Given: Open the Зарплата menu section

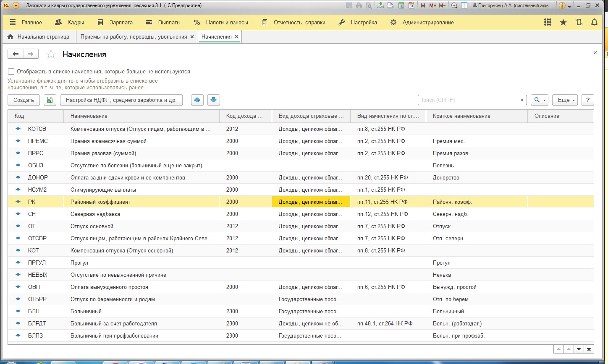Looking at the screenshot, I should [115, 23].
